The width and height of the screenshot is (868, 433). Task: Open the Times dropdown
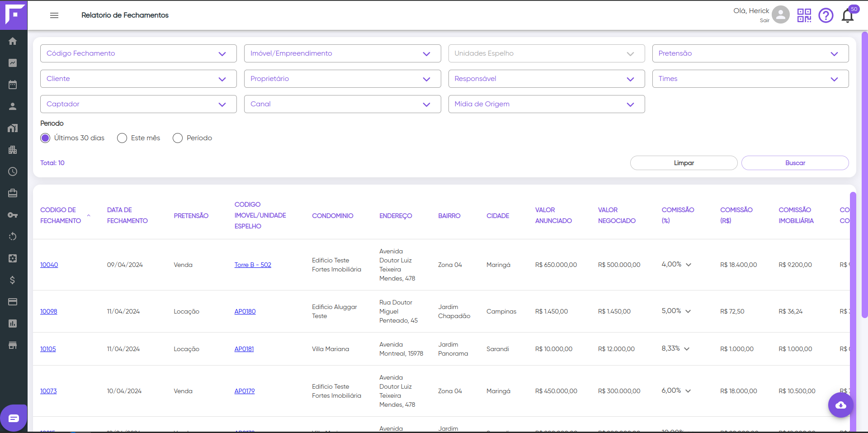[750, 79]
